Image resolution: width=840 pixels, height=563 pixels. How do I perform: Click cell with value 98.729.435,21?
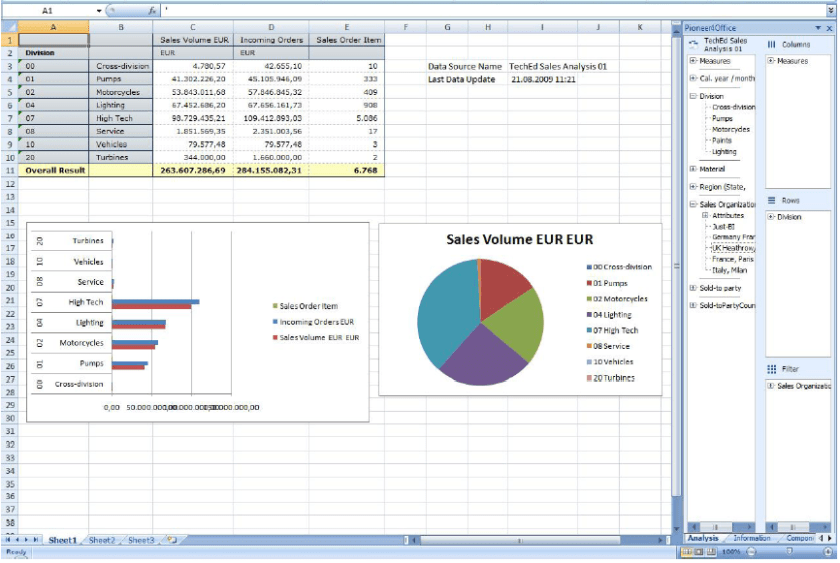193,118
